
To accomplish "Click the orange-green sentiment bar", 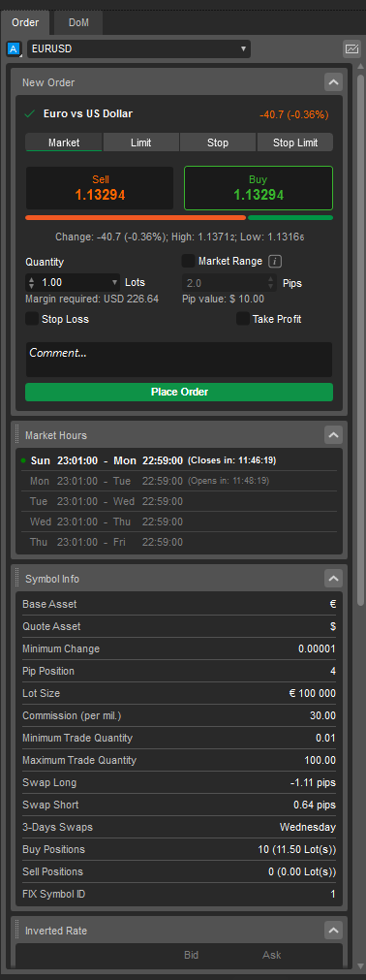I will (x=179, y=217).
